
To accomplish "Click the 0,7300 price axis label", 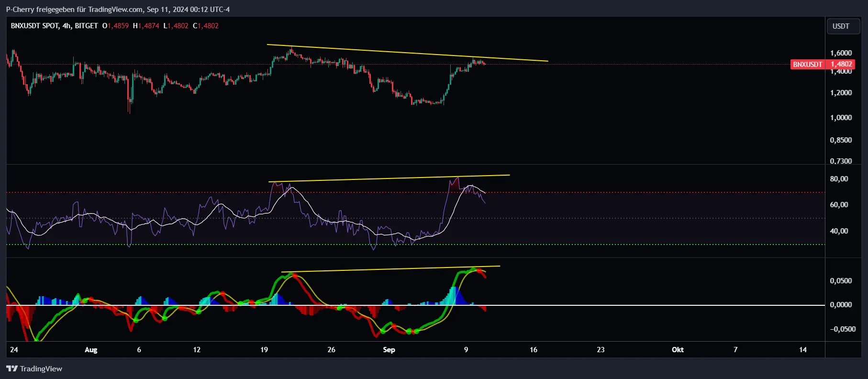I will [x=841, y=161].
